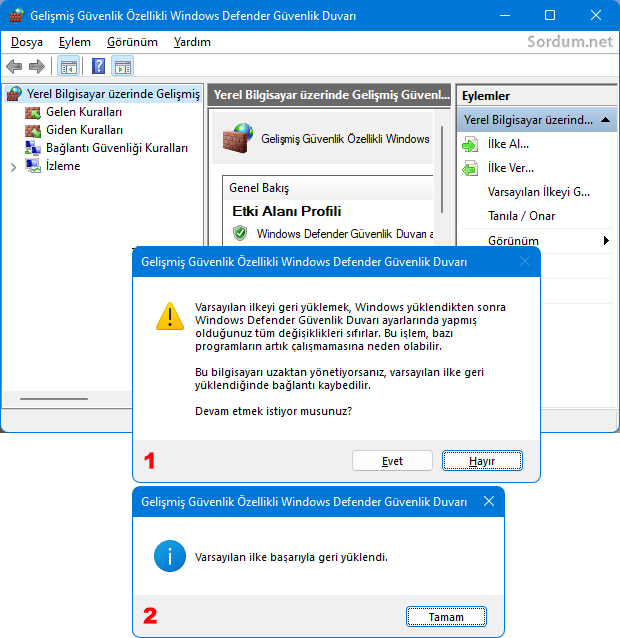
Task: Maximize the main firewall window
Action: (550, 15)
